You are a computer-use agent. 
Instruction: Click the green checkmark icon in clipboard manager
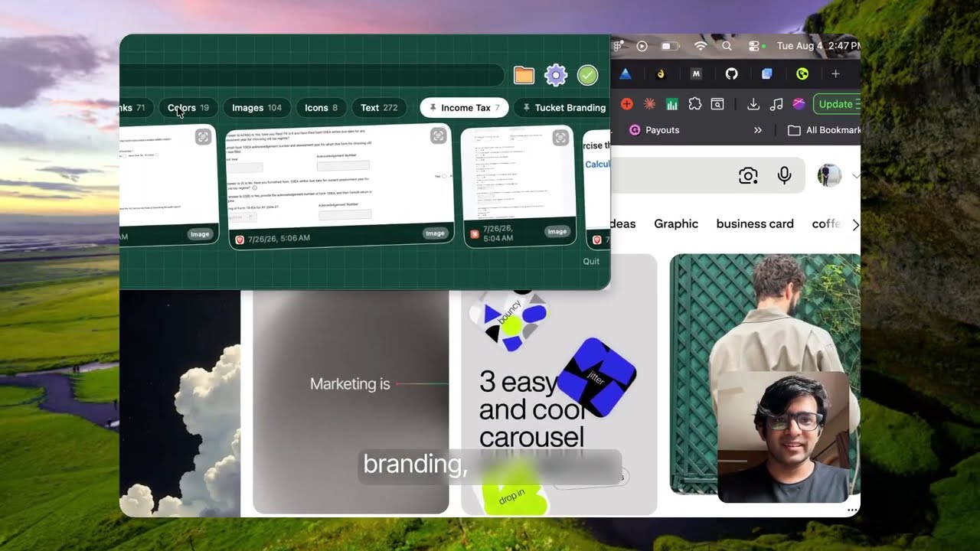[x=587, y=75]
